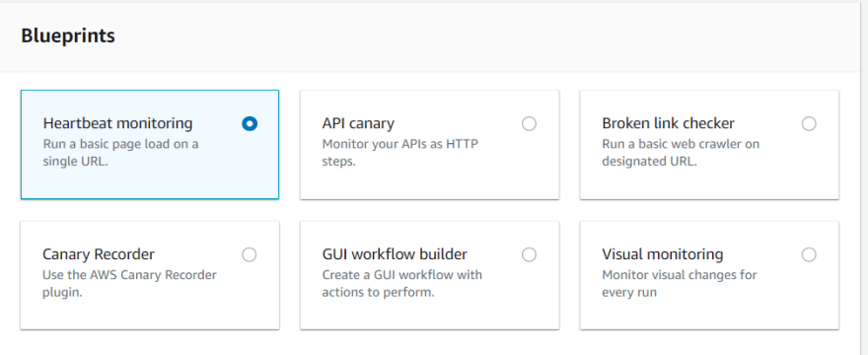Click the 'API canary' card title
This screenshot has width=868, height=355.
pos(358,123)
